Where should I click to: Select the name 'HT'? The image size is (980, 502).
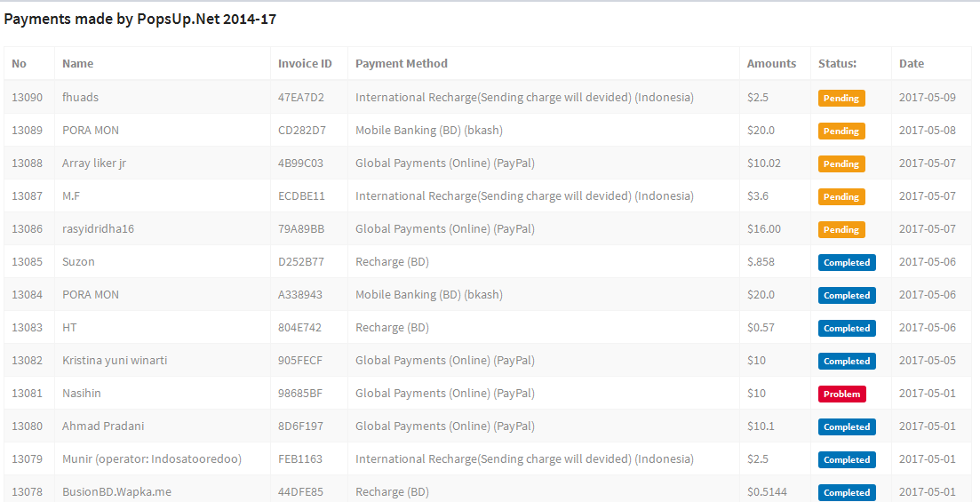coord(68,327)
